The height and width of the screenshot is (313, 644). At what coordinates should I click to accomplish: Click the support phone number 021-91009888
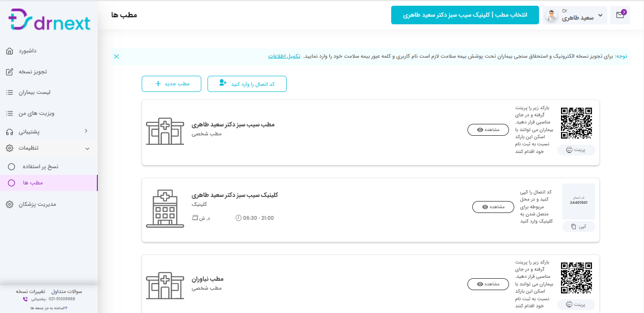(x=62, y=299)
